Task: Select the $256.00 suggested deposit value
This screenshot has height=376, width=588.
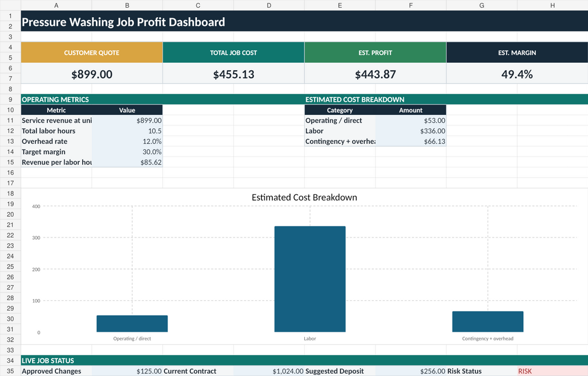Action: pos(411,371)
